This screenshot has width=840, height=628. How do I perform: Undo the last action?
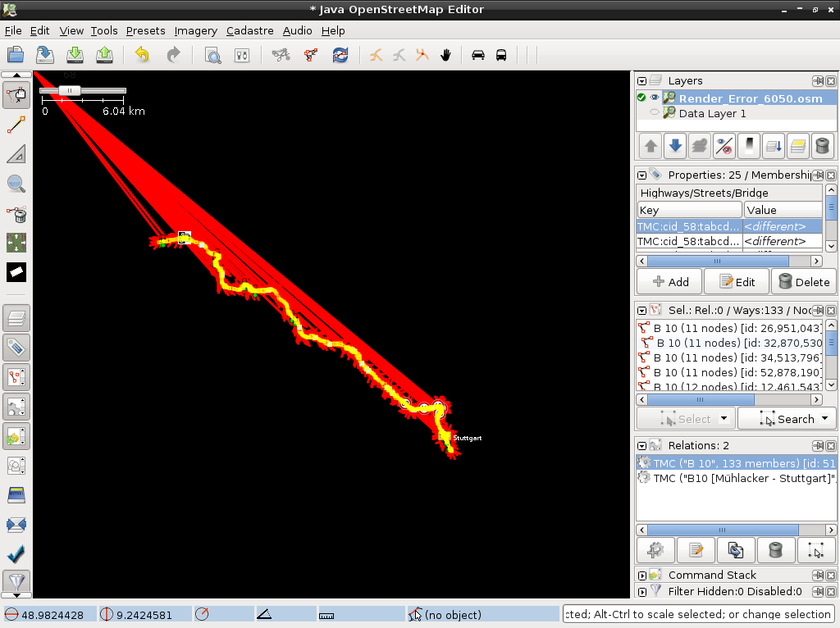[x=143, y=55]
